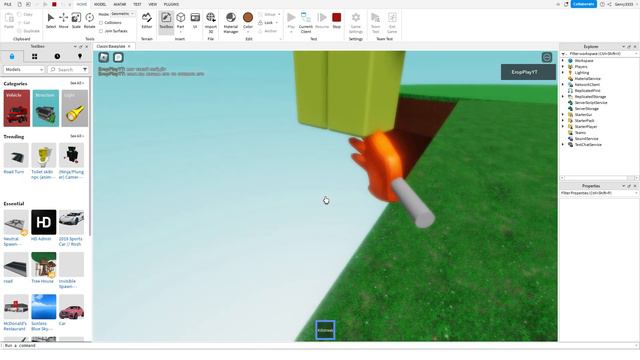Open the Toolbox Marketplace tab
Viewport: 640px width, 360px height.
[11, 56]
